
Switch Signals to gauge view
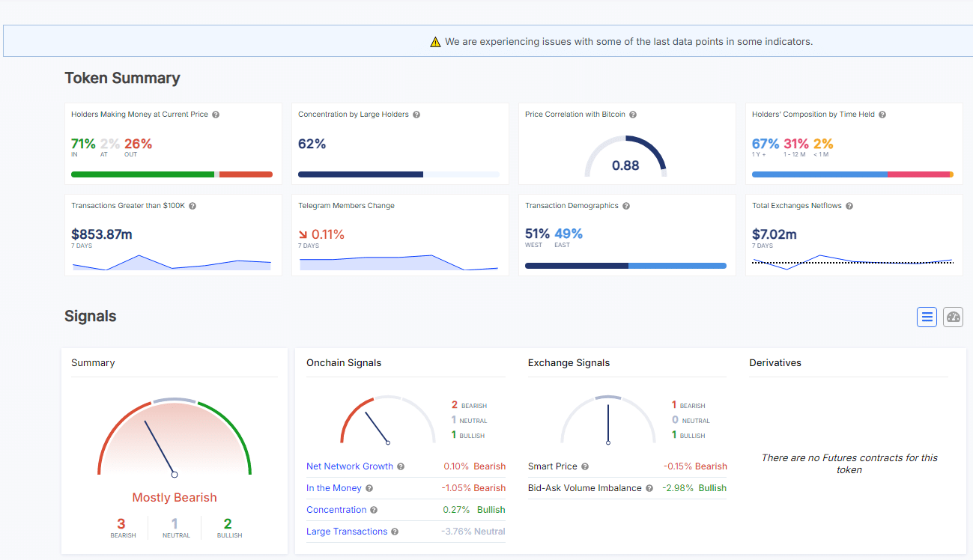953,317
